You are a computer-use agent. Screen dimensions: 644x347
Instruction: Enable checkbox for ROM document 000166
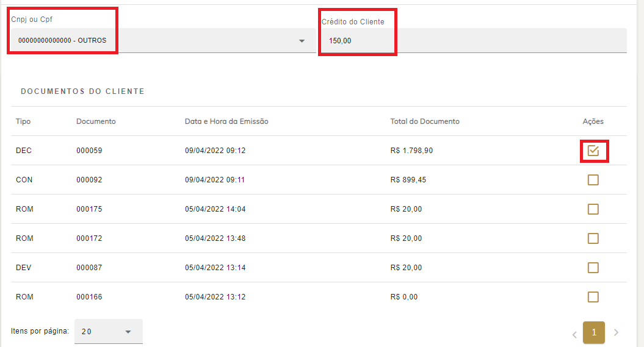pyautogui.click(x=593, y=296)
